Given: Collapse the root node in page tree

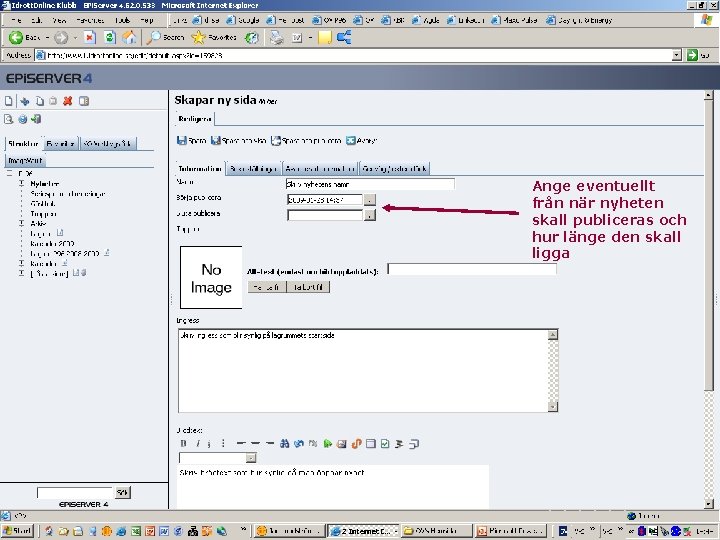Looking at the screenshot, I should point(9,174).
